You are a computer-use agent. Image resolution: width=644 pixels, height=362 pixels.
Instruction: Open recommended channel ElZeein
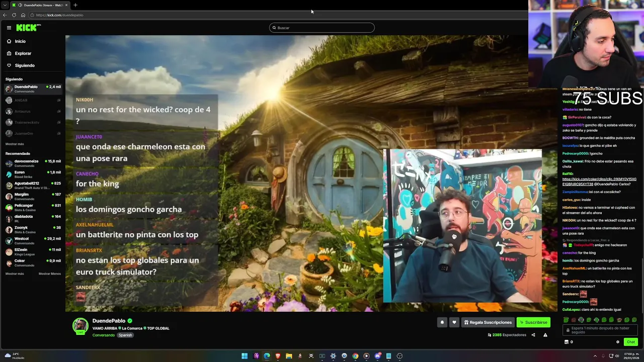tap(33, 251)
